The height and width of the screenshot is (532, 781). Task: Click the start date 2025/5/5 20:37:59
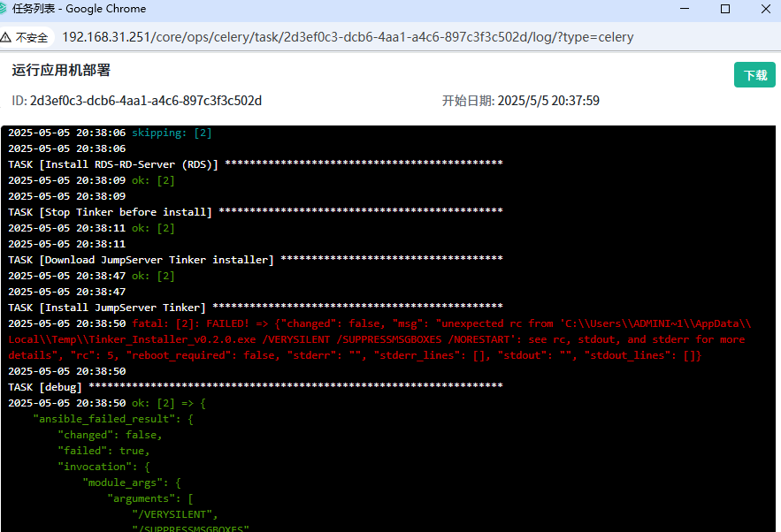pyautogui.click(x=548, y=101)
